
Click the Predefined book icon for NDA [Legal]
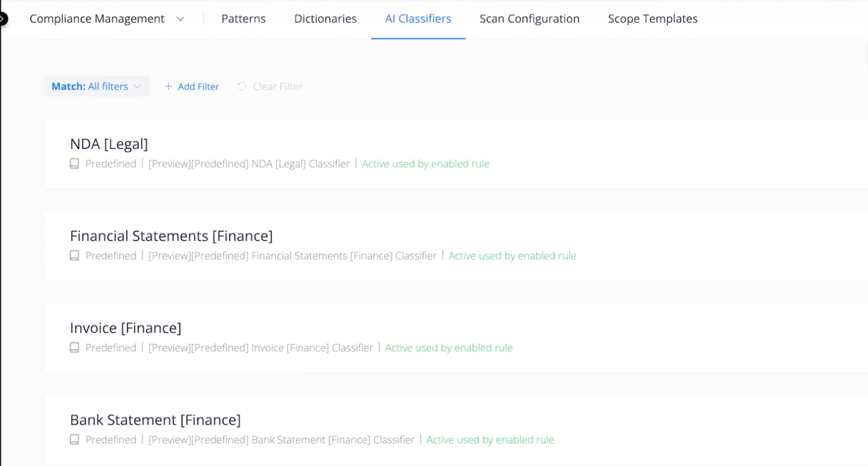(74, 164)
